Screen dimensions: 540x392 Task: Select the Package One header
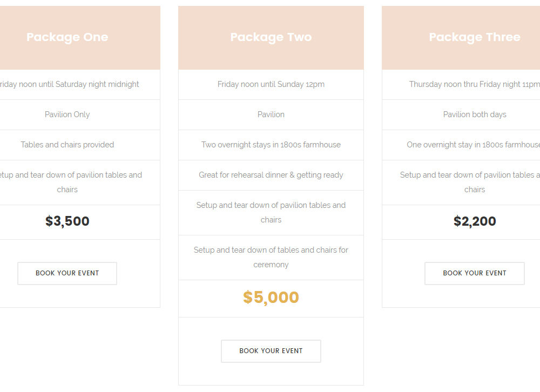coord(67,37)
